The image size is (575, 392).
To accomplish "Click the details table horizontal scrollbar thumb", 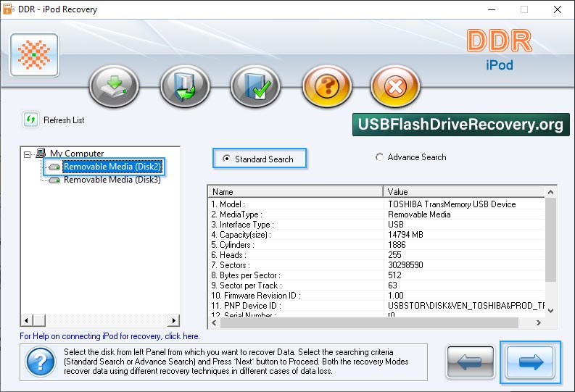I will (369, 322).
